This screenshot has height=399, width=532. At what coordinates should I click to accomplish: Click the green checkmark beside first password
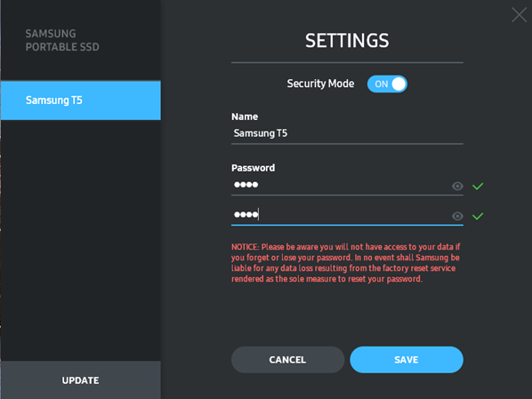coord(478,186)
